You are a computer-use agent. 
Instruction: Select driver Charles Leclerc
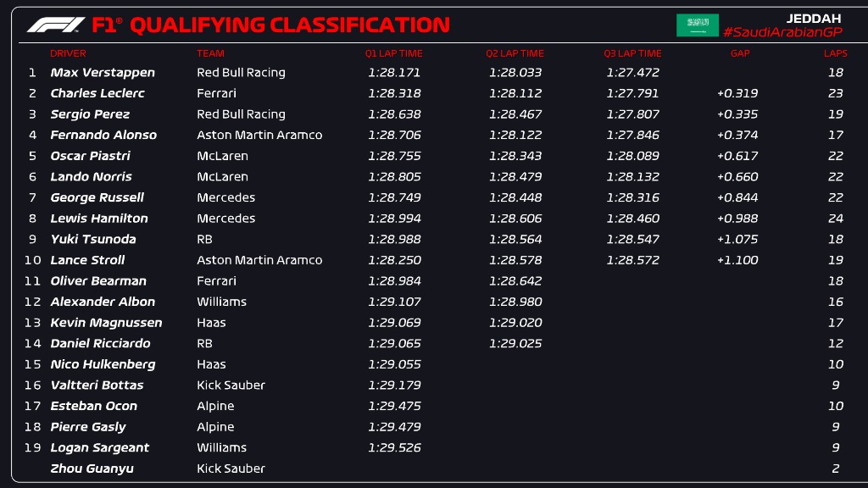coord(97,93)
